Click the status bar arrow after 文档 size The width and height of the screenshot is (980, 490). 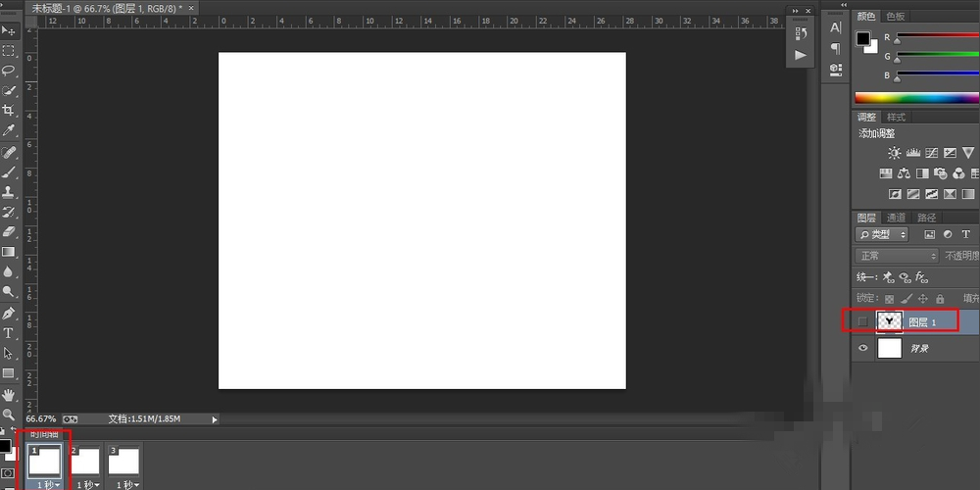click(x=215, y=419)
